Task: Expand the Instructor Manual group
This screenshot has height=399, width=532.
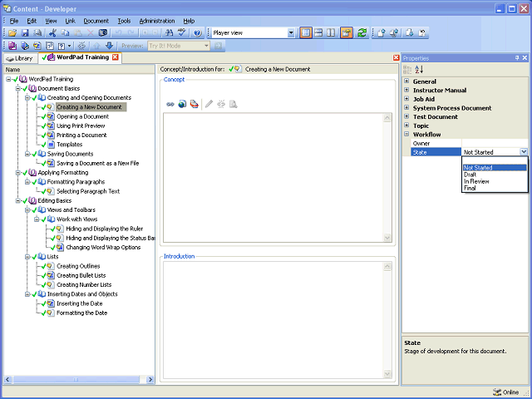Action: (406, 90)
